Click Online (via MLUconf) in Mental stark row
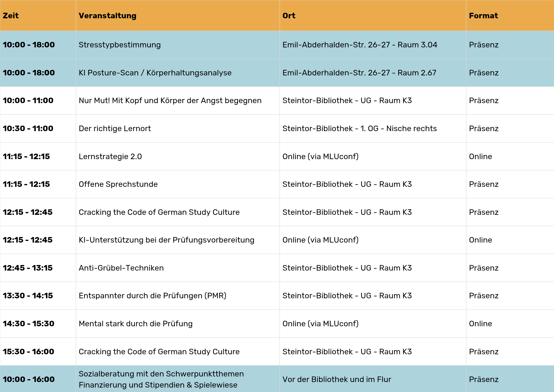Viewport: 554px width, 392px height. 373,324
